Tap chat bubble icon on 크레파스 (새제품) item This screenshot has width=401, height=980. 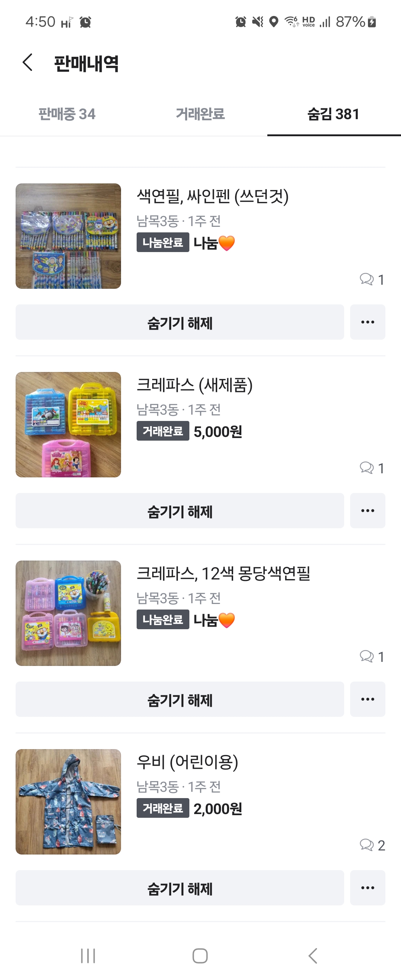[x=367, y=468]
